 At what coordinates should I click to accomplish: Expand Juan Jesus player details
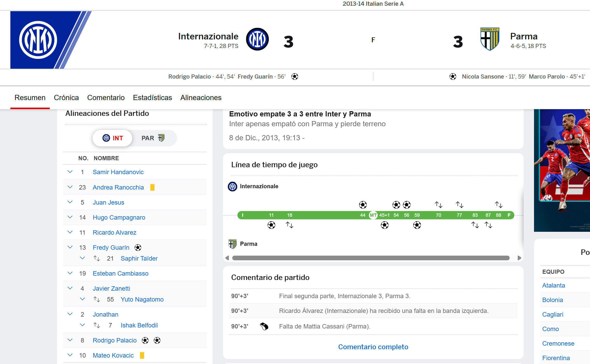(x=70, y=202)
